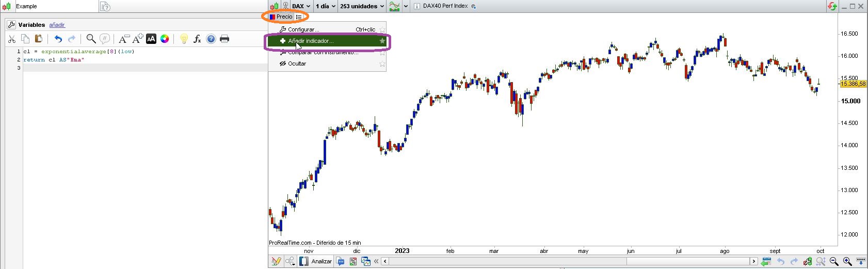This screenshot has width=868, height=269.
Task: Click the calendar date-range icon
Action: click(x=766, y=261)
